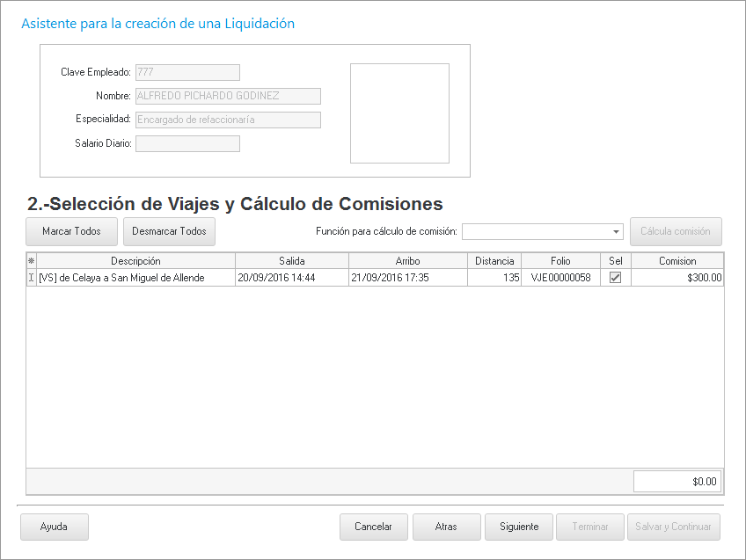Select the Folio column header

pos(560,261)
